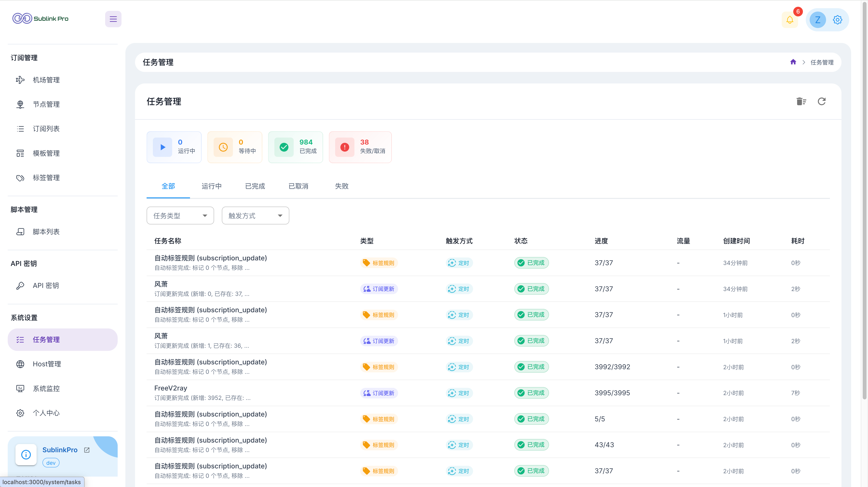Click the 43/43 progress cell
The image size is (868, 487).
pyautogui.click(x=604, y=445)
